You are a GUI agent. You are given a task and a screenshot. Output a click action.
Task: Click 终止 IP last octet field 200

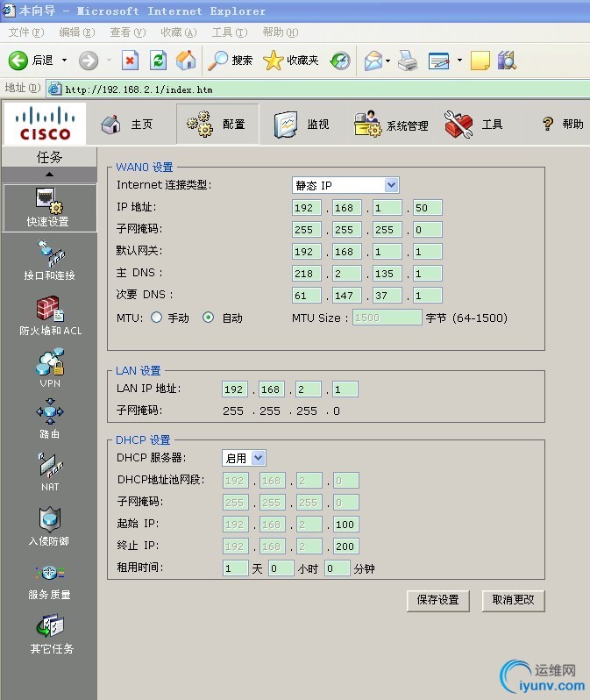tap(346, 546)
